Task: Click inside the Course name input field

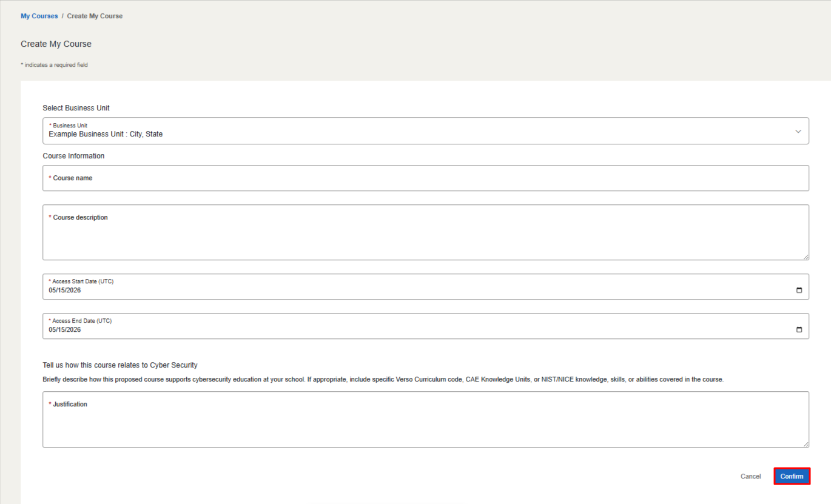Action: coord(425,178)
